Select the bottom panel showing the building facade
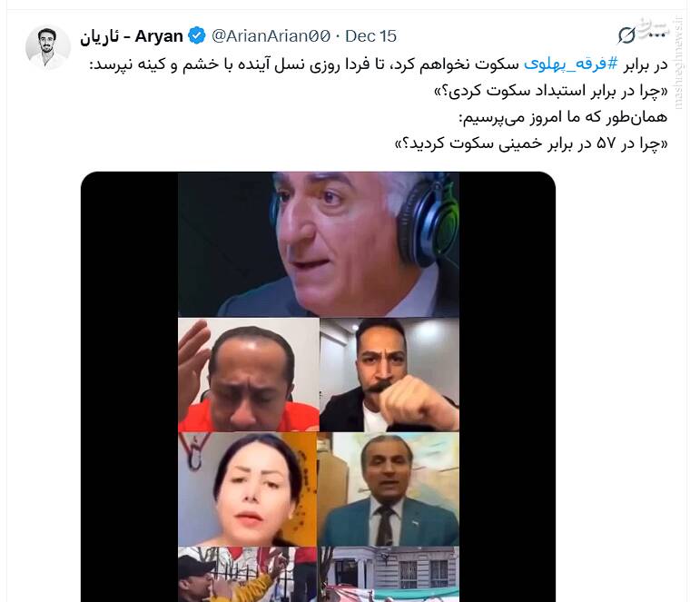Viewport: 700px width, 602px height. [x=388, y=575]
